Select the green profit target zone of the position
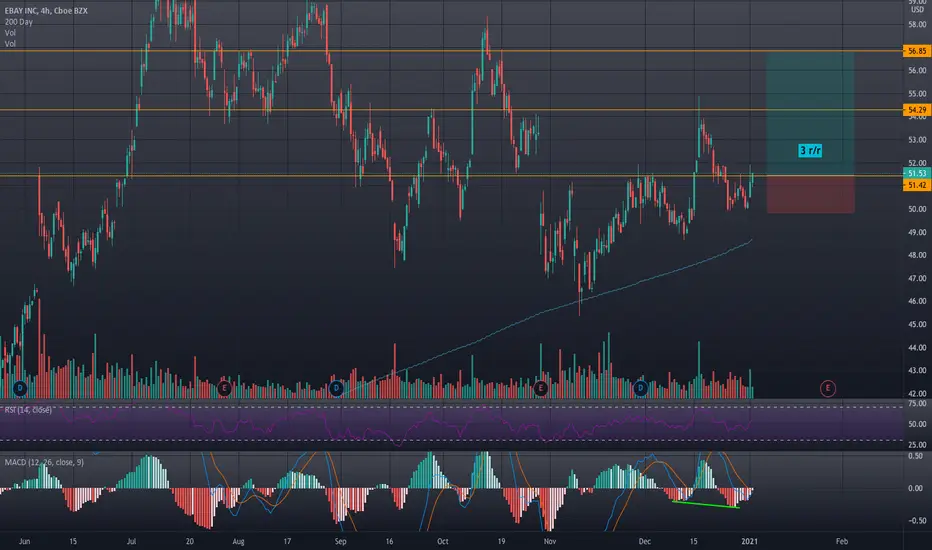Image resolution: width=932 pixels, height=550 pixels. (810, 113)
